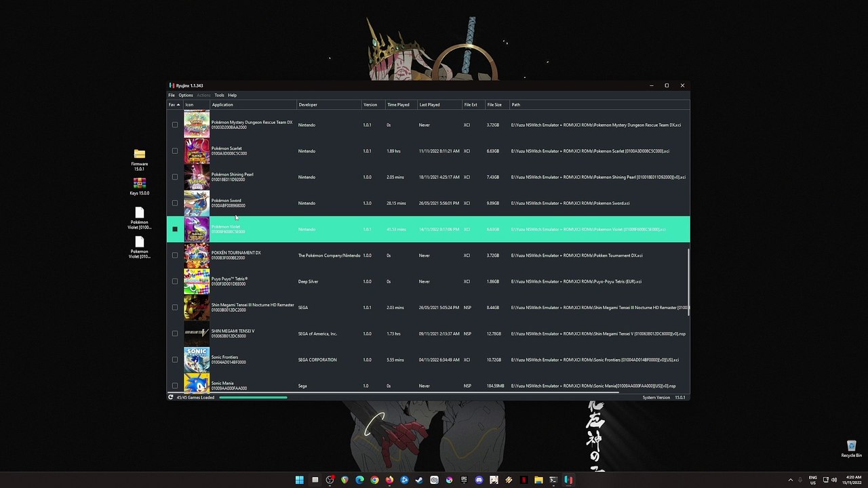Click the Version column header
Image resolution: width=868 pixels, height=488 pixels.
pos(373,104)
